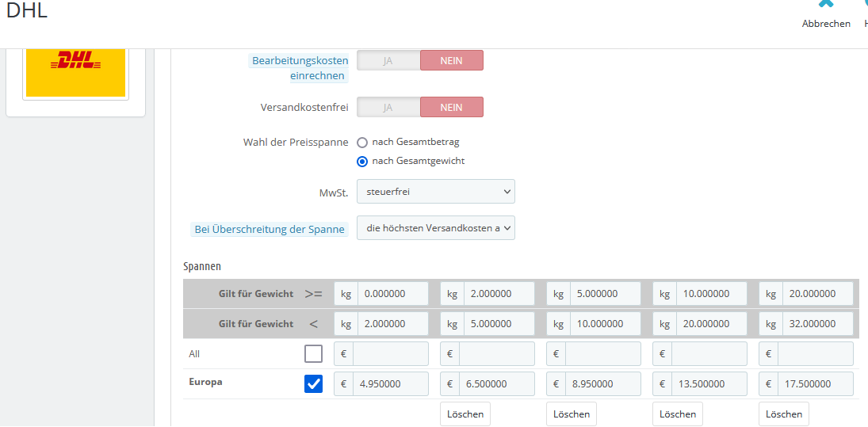
Task: Delete the 2–5 kg range with Löschen
Action: pyautogui.click(x=465, y=414)
